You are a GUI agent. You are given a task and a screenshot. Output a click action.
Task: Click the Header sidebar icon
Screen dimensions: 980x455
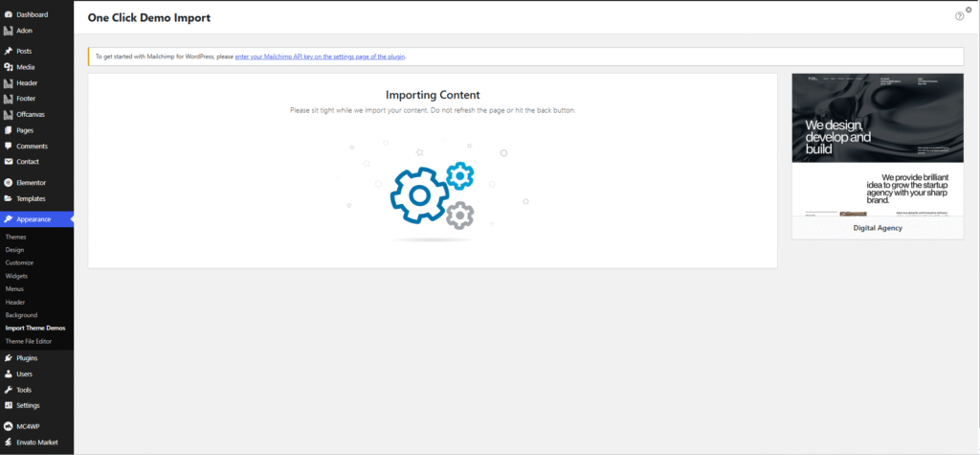tap(8, 82)
